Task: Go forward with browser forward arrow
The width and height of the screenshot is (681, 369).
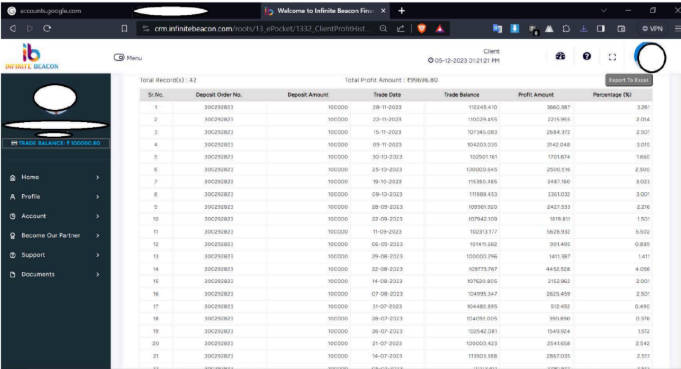Action: (30, 29)
